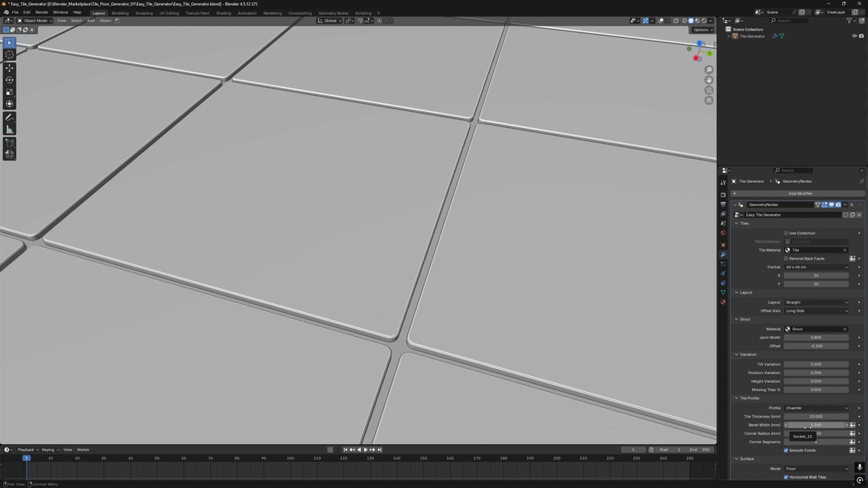Open the Material properties tab icon
The image size is (868, 488).
(723, 302)
